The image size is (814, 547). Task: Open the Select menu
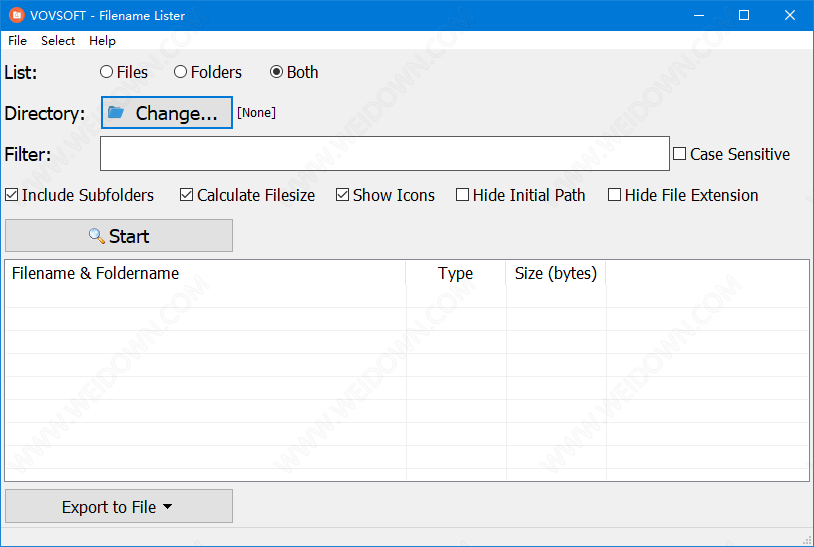tap(58, 40)
